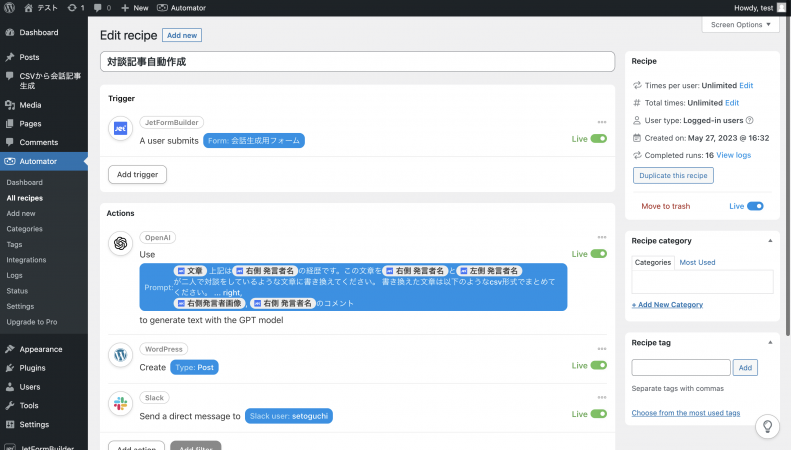Click the Add trigger button

pos(137,175)
